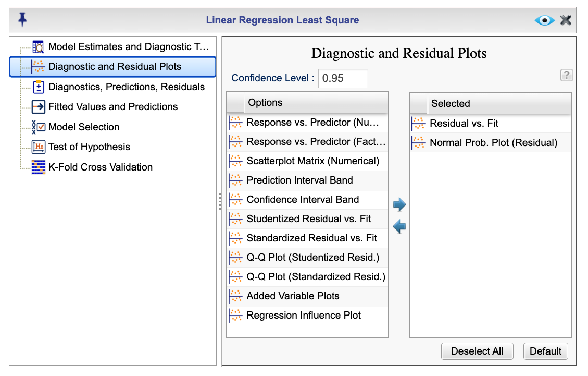This screenshot has width=588, height=376.
Task: Select Normal Prob. Plot (Residual) text
Action: (494, 143)
